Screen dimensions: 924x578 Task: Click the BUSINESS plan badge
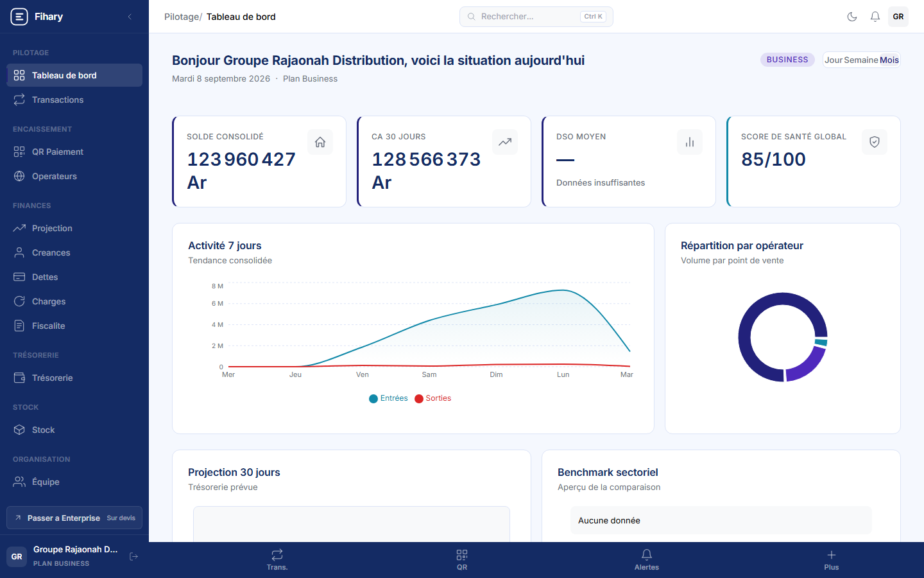(x=787, y=60)
